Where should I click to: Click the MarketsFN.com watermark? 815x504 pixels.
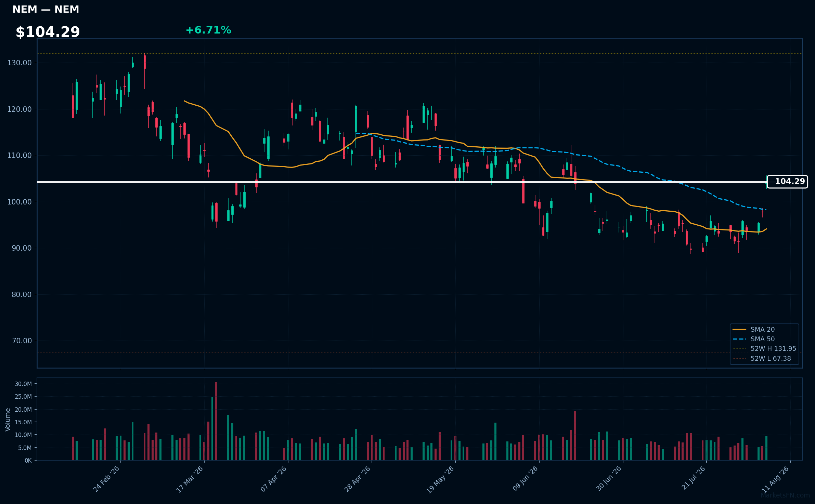pyautogui.click(x=785, y=495)
